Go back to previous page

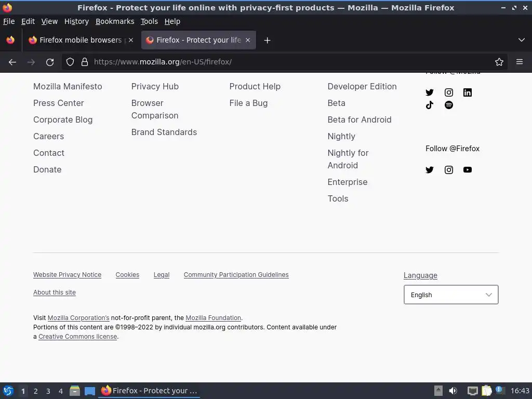pyautogui.click(x=12, y=62)
